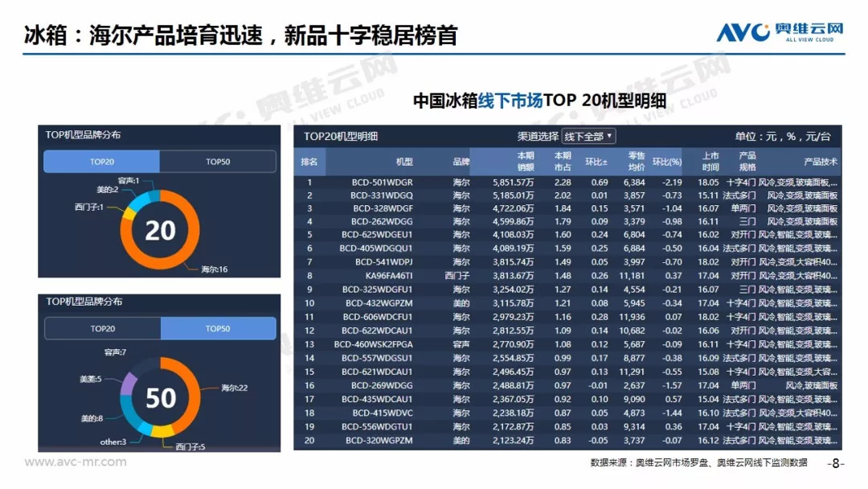
Task: Select model KA96FA46TI in the table
Action: point(389,275)
